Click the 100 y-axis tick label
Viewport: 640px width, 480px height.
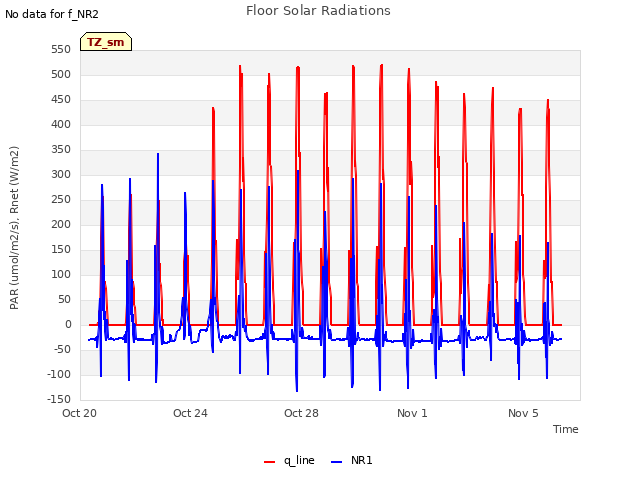pyautogui.click(x=61, y=275)
